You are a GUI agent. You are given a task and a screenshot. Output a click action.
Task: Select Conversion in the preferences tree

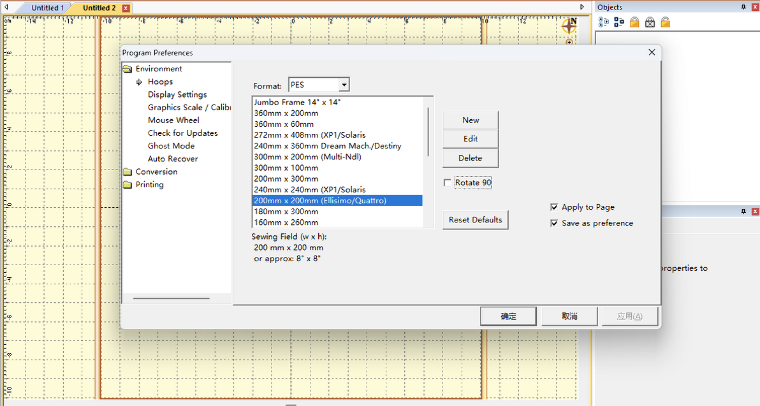click(156, 172)
